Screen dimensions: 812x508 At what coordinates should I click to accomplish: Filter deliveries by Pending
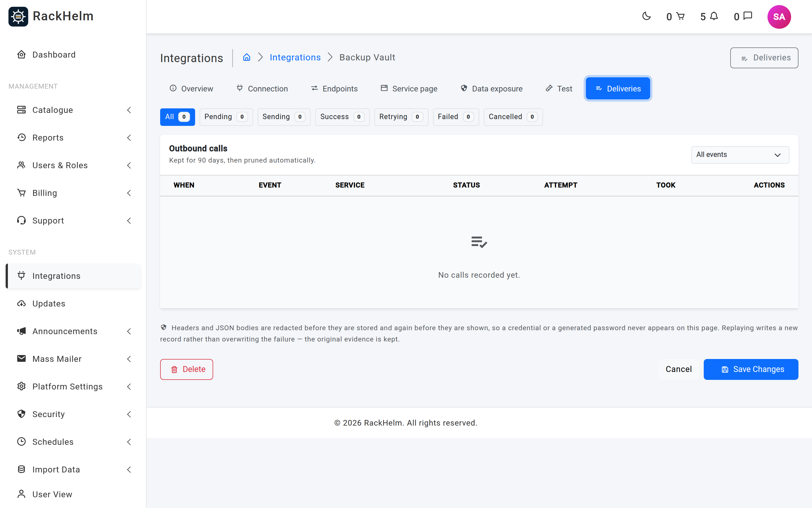tap(226, 117)
